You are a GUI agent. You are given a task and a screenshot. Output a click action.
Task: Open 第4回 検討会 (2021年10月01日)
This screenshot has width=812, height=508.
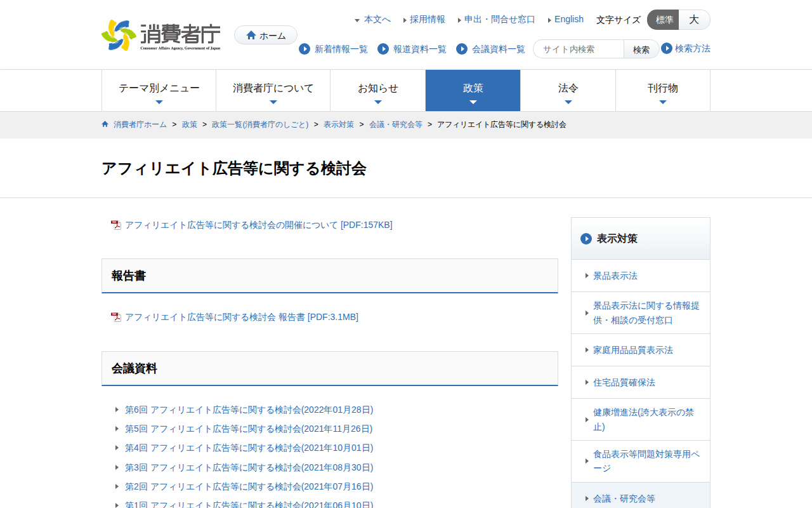[249, 448]
